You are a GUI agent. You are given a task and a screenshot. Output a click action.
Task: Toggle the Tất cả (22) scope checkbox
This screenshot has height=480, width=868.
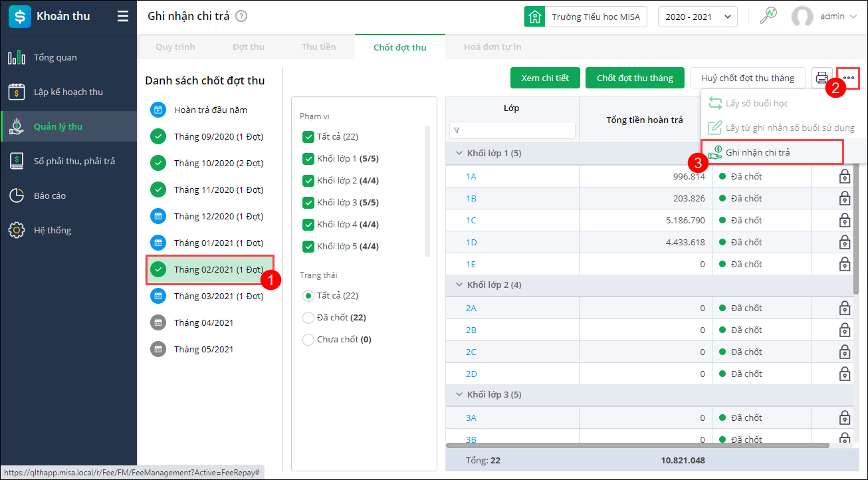(x=308, y=137)
